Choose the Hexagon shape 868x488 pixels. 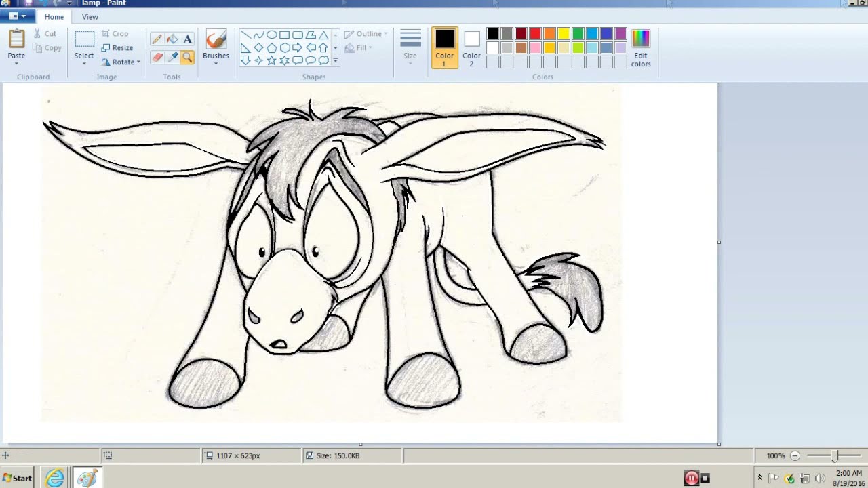(284, 48)
